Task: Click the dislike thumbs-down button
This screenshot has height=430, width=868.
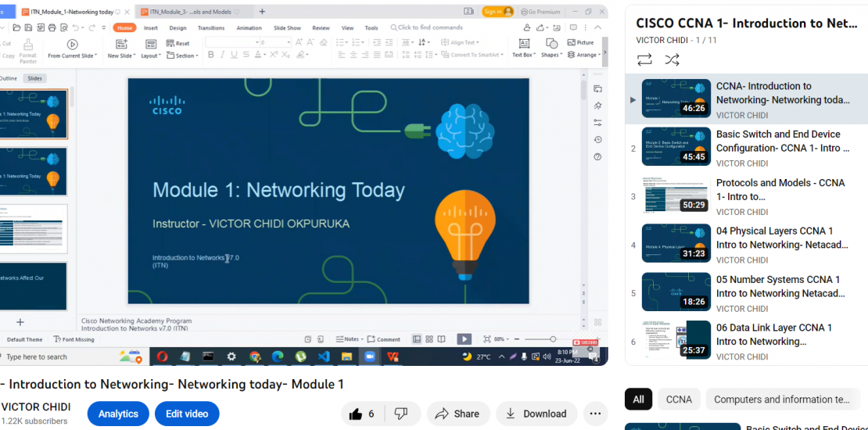Action: click(x=401, y=414)
